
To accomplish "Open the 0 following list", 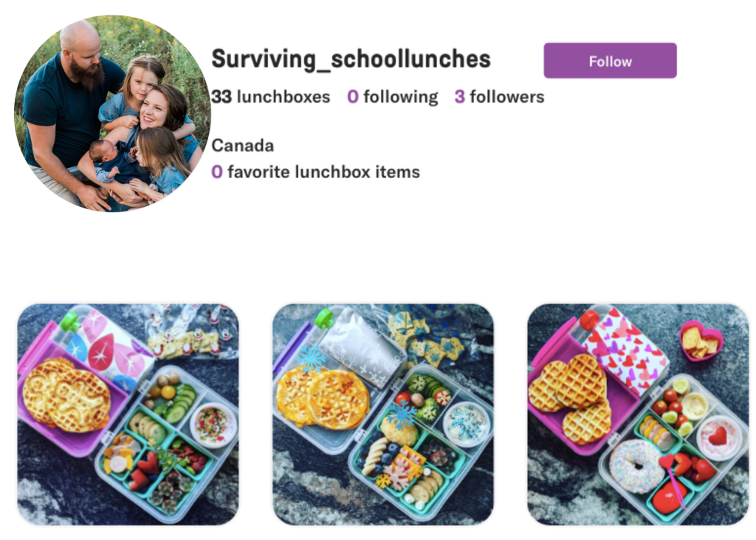I will coord(392,97).
